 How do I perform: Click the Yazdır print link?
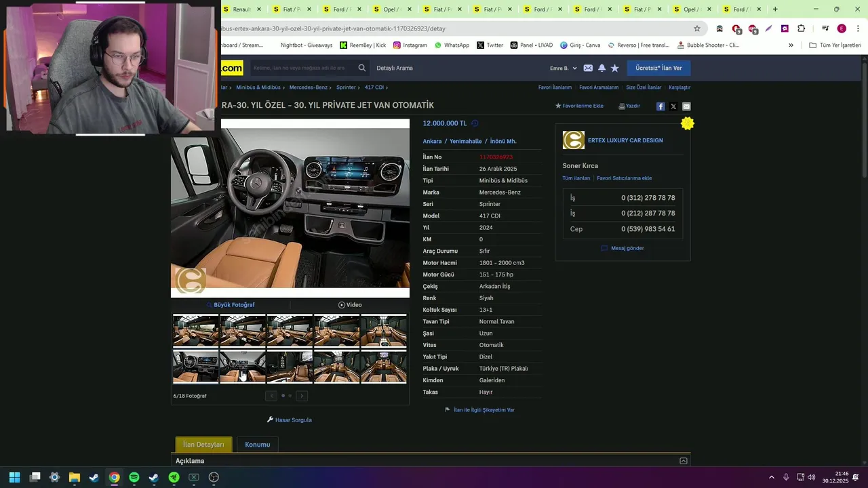629,106
